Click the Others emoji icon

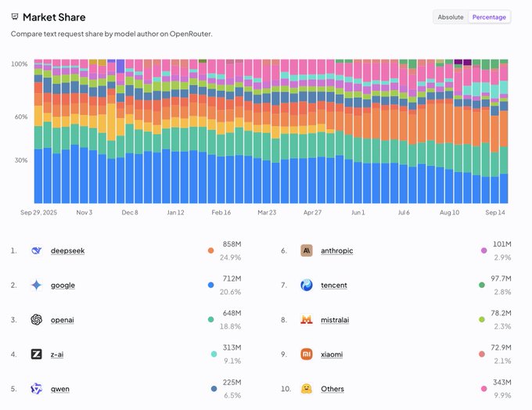pyautogui.click(x=307, y=389)
